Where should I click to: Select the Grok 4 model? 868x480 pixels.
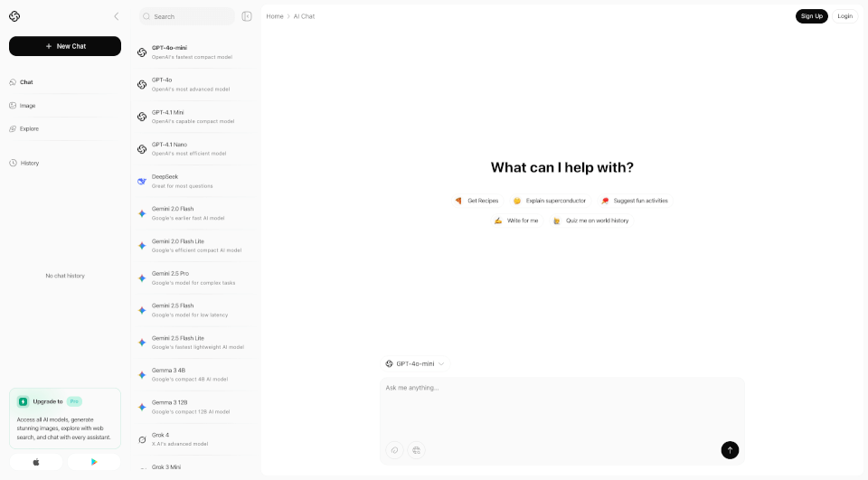click(x=194, y=439)
